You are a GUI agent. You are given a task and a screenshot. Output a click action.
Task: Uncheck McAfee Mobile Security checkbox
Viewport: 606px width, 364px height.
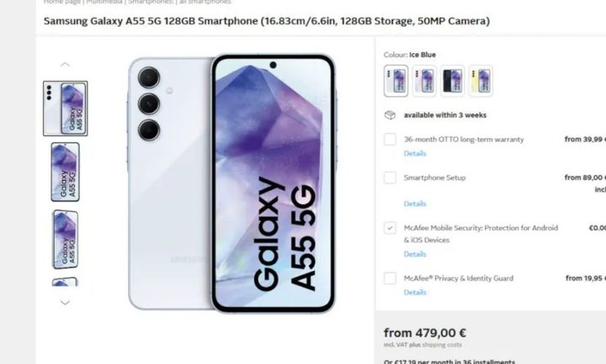(x=390, y=228)
